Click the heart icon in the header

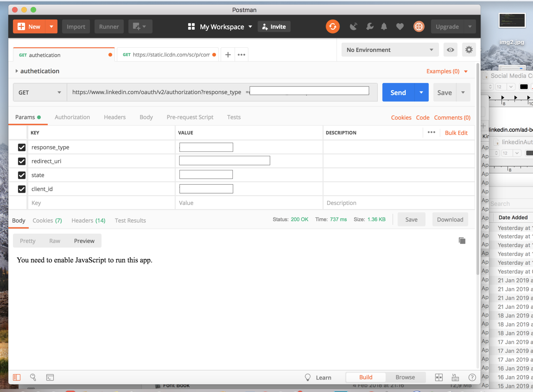[x=400, y=26]
